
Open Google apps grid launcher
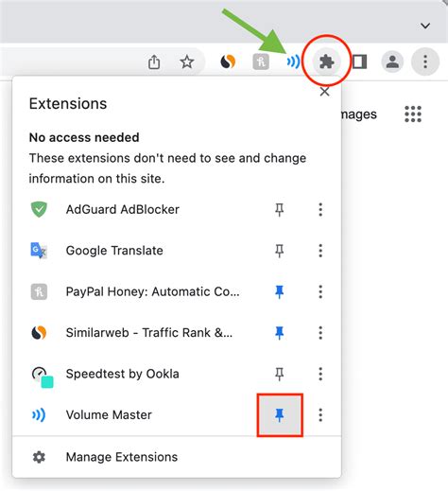[413, 114]
